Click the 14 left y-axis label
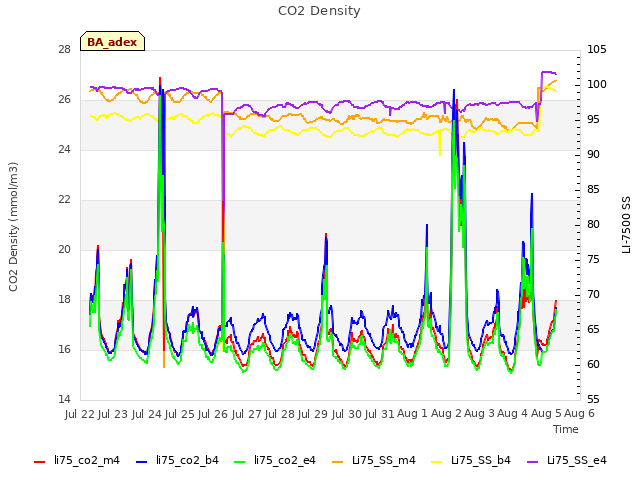Viewport: 640px width, 480px height. coord(64,399)
